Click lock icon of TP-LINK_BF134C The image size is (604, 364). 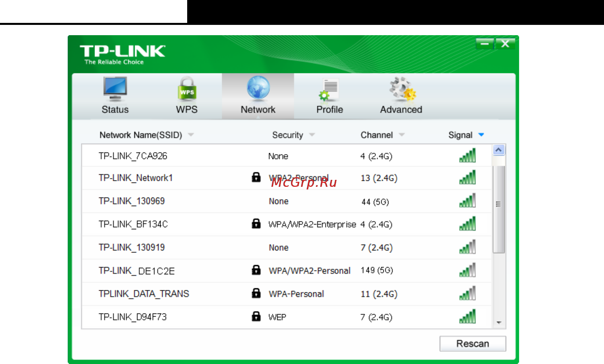(256, 224)
